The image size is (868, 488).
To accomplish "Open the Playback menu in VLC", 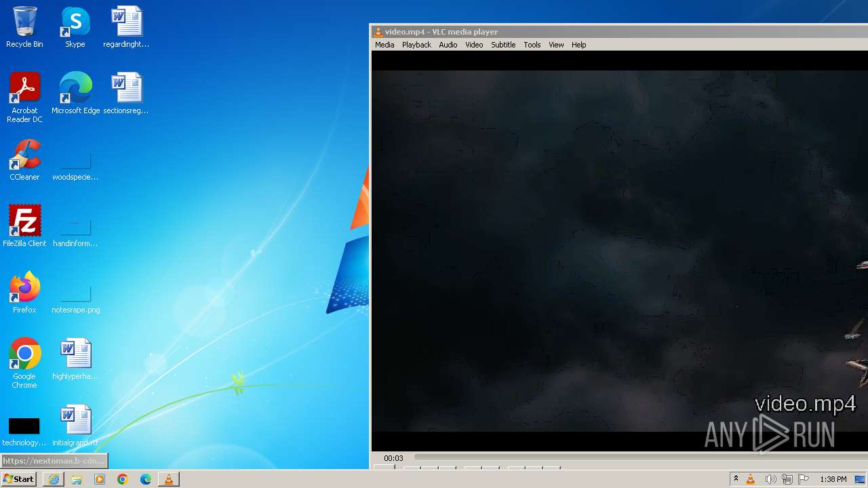I will 416,45.
